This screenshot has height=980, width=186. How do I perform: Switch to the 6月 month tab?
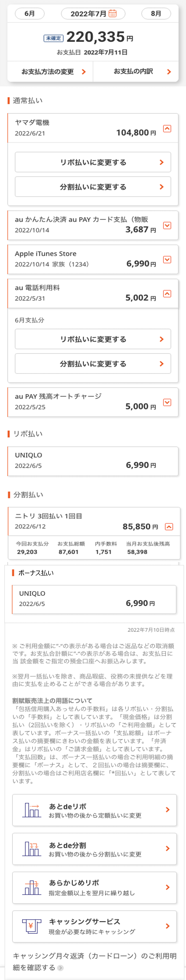(x=30, y=14)
